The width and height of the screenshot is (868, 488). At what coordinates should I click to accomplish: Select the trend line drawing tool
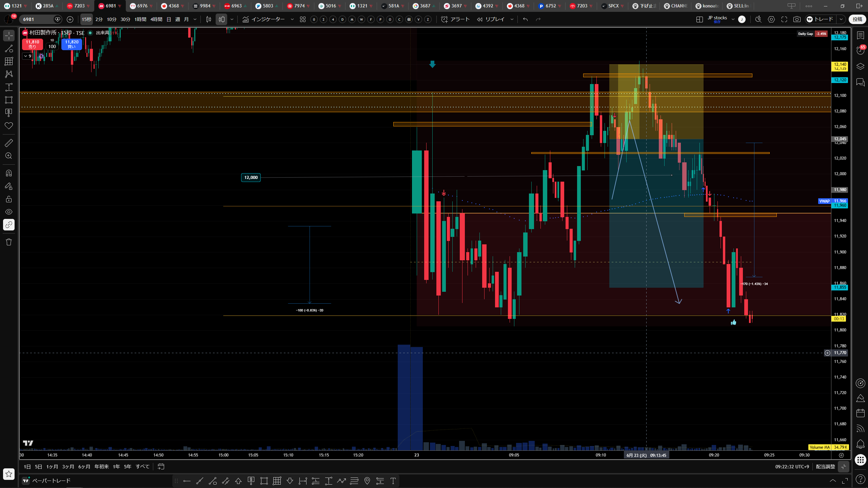click(x=9, y=48)
